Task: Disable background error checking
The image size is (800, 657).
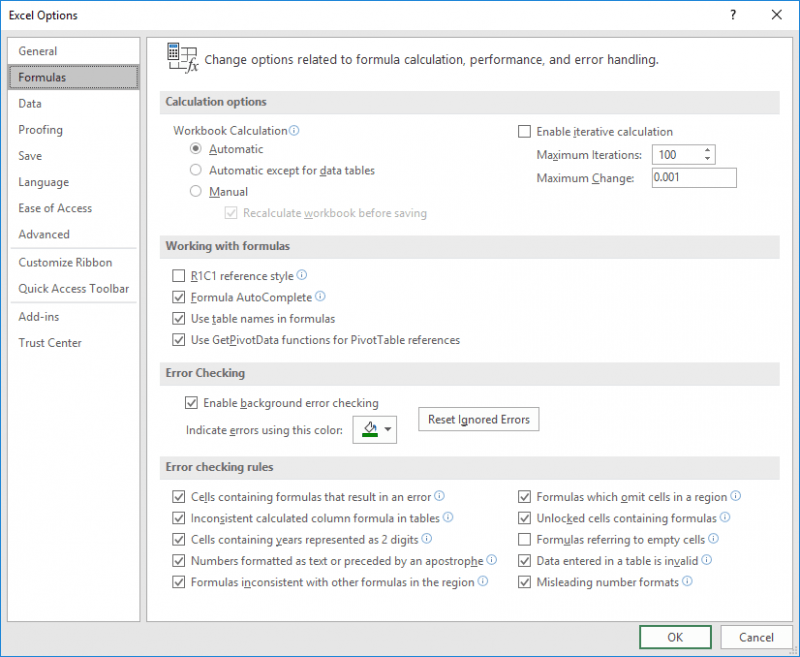Action: pyautogui.click(x=191, y=402)
